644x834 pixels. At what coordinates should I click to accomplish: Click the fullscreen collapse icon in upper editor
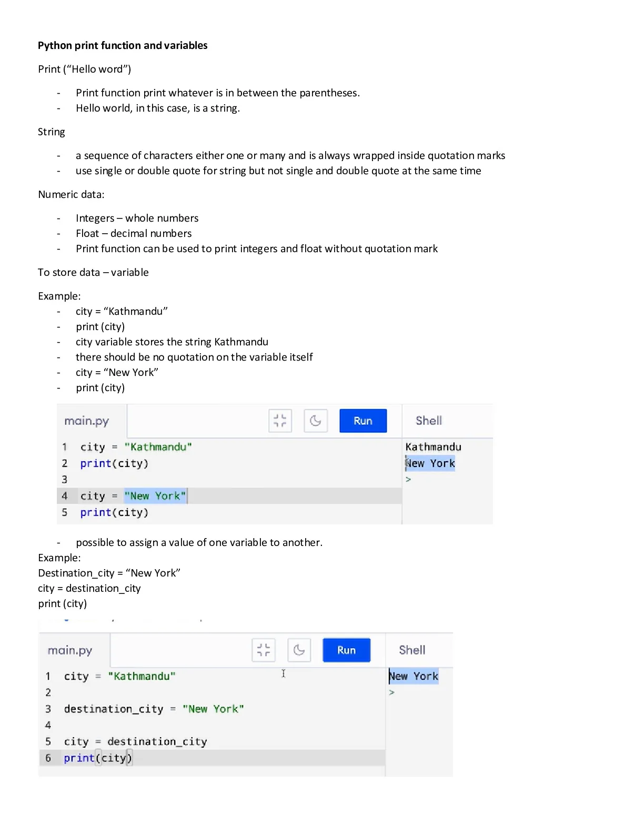280,421
